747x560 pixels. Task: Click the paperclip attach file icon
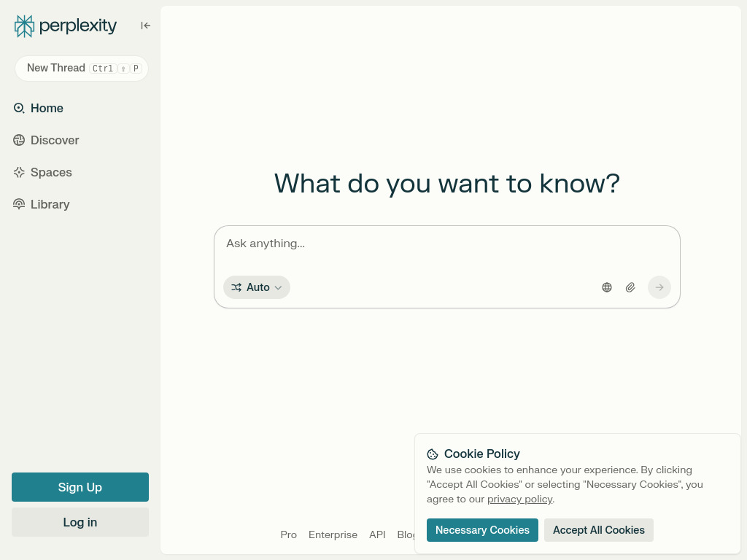pyautogui.click(x=630, y=287)
